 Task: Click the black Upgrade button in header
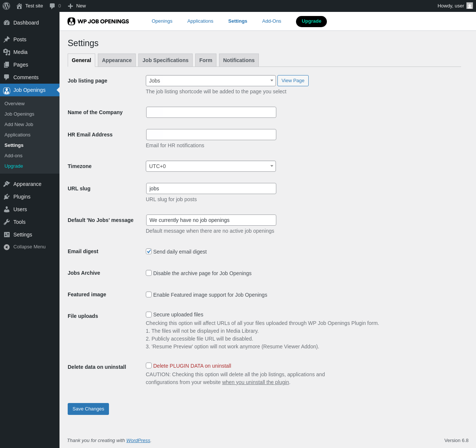coord(311,22)
